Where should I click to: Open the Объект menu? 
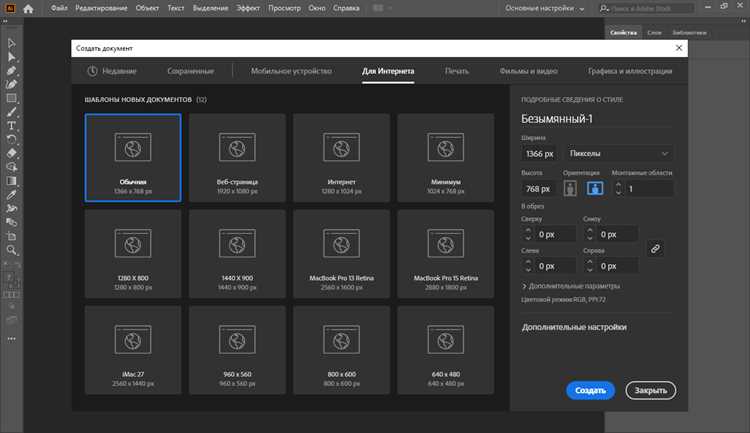[147, 8]
